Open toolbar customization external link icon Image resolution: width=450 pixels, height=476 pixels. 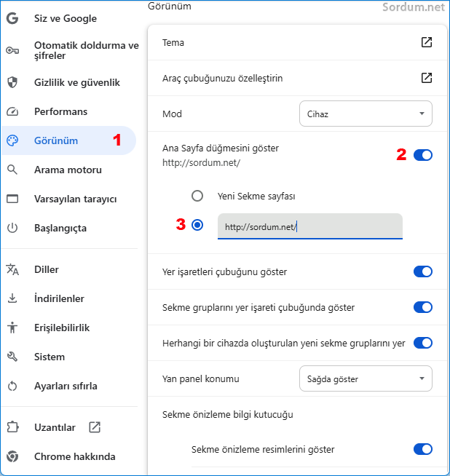point(427,78)
